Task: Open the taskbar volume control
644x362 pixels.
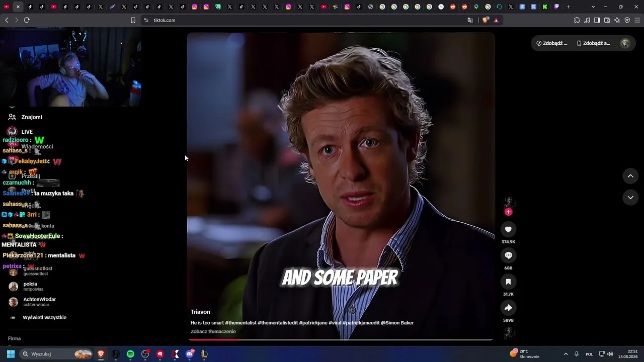Action: 610,354
